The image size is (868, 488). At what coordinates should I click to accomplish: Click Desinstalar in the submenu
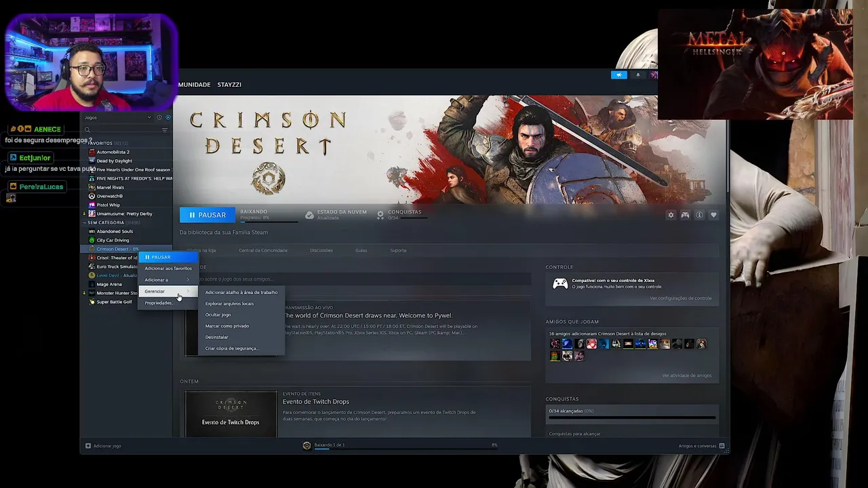point(216,337)
